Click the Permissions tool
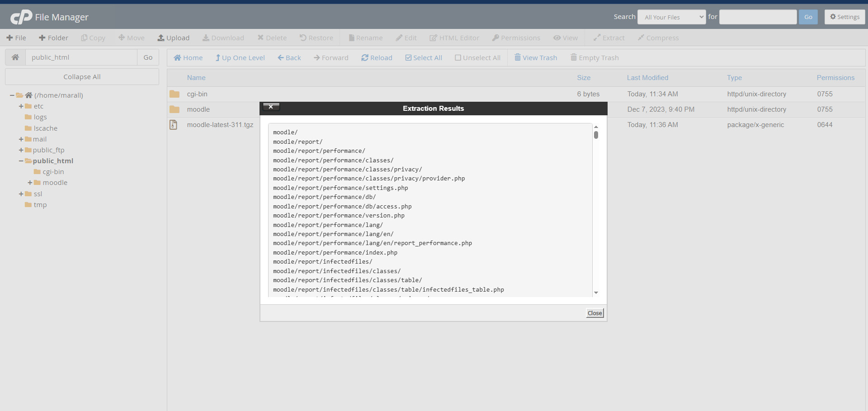 click(x=516, y=38)
